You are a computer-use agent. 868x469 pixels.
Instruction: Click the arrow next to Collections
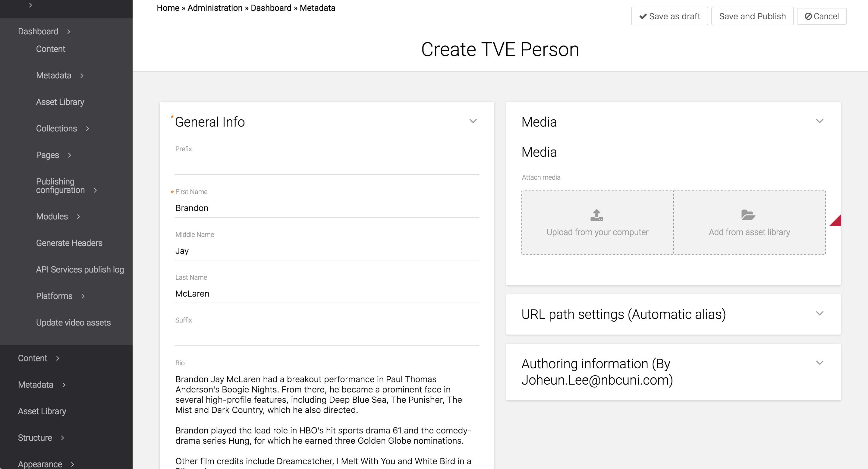(x=87, y=129)
